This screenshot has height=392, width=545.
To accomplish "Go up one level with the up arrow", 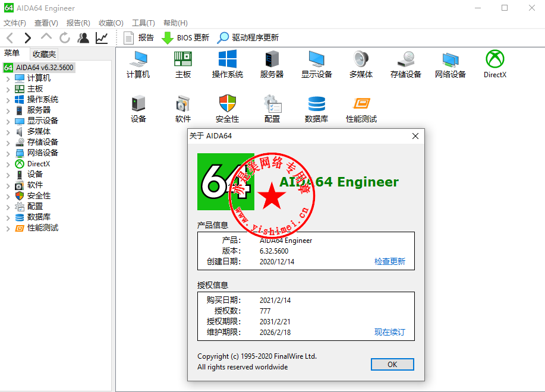I will tap(46, 37).
